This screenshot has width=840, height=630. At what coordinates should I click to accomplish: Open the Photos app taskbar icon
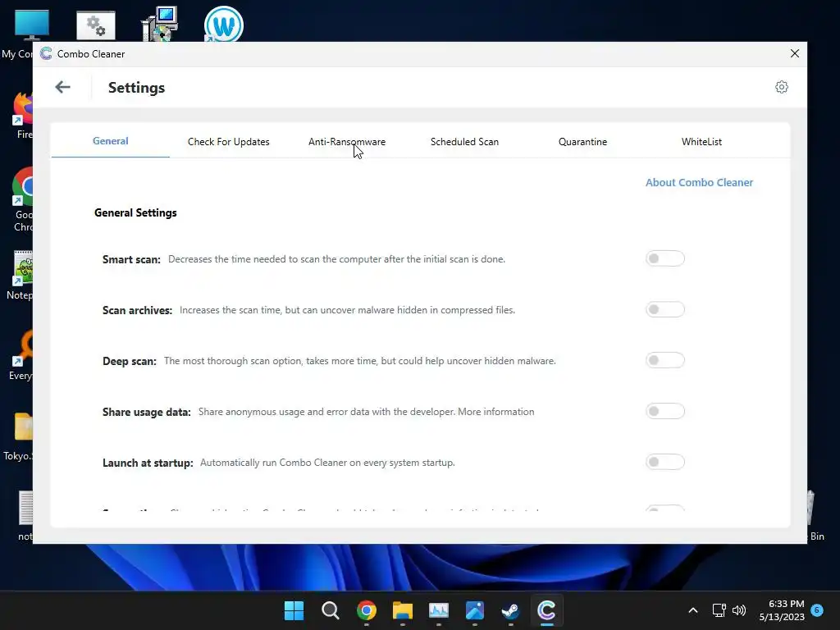[475, 610]
